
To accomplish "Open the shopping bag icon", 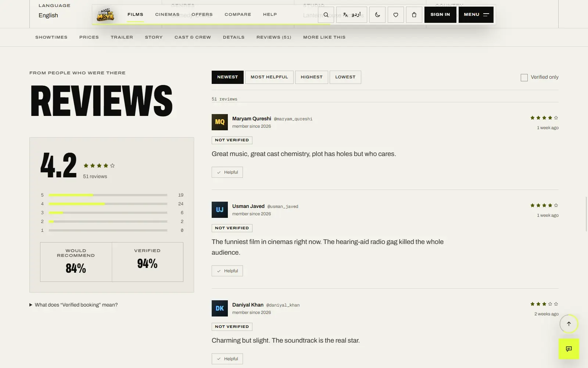I will tap(414, 15).
